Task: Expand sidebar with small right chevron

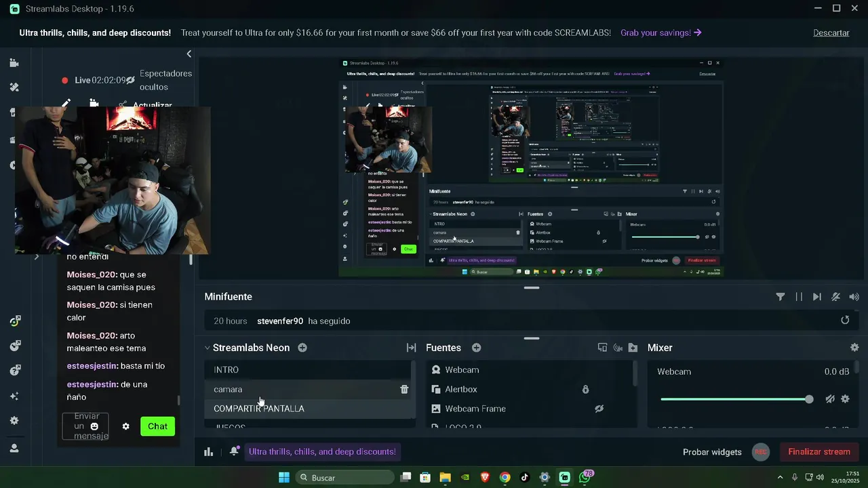Action: pos(37,257)
